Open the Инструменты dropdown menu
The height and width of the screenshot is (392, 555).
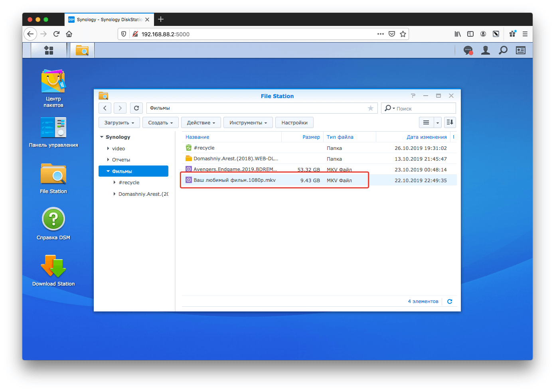coord(248,123)
